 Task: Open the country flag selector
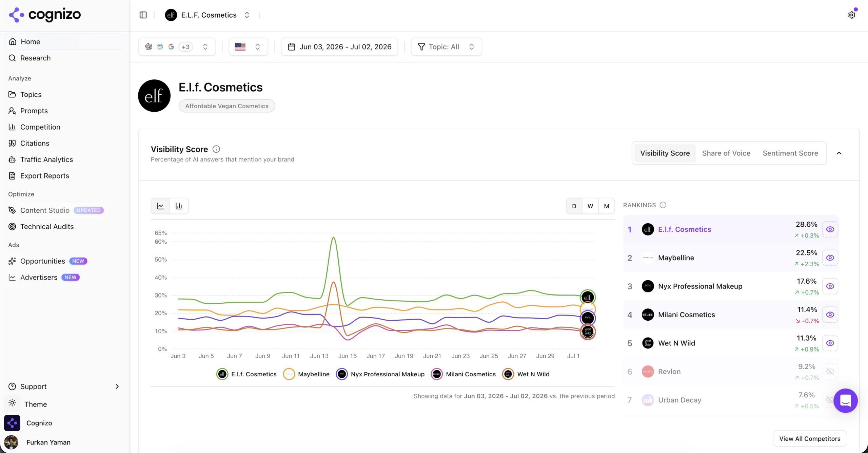point(248,47)
